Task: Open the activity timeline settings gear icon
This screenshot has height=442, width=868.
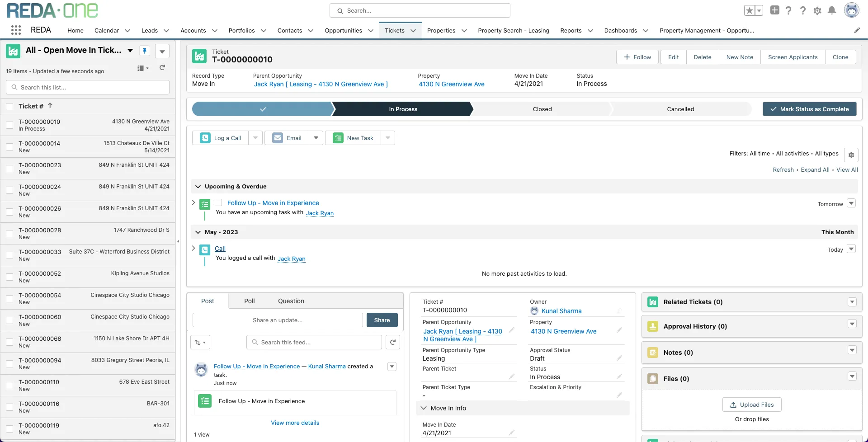Action: coord(851,155)
